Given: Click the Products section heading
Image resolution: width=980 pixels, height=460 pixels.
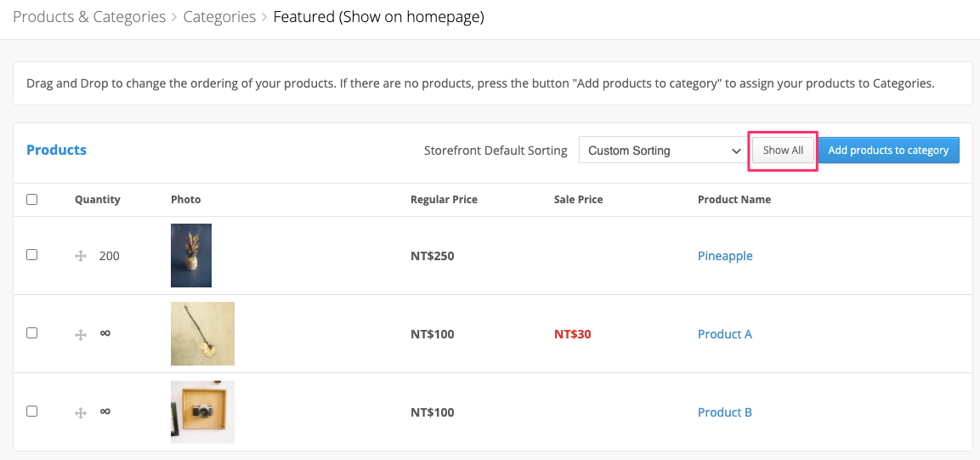Looking at the screenshot, I should pyautogui.click(x=56, y=150).
